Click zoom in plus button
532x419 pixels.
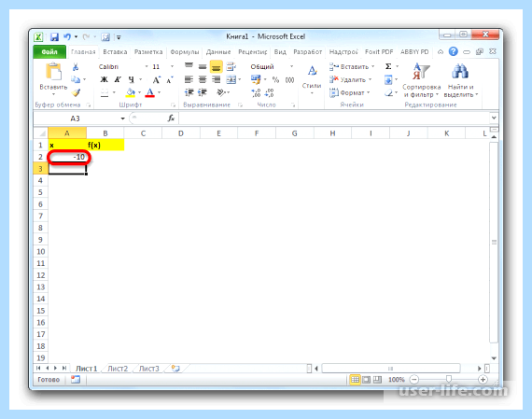point(483,379)
